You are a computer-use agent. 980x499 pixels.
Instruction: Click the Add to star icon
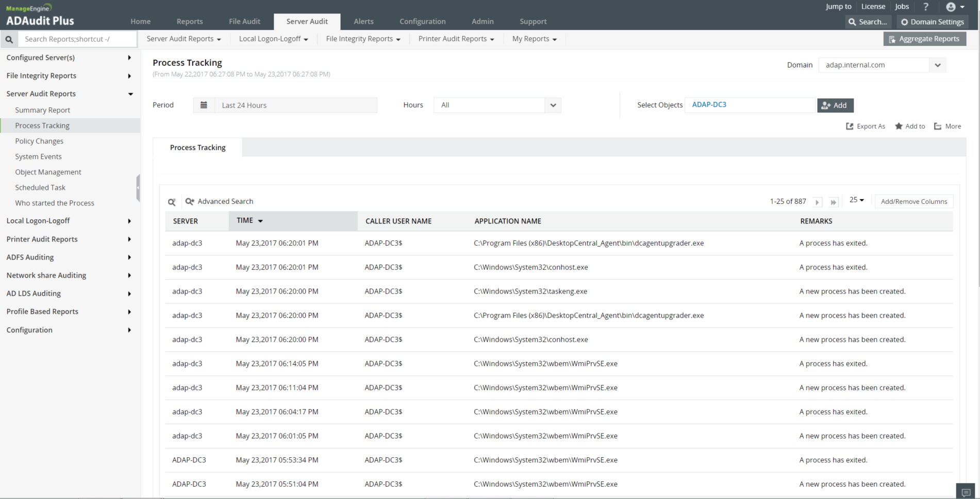[899, 126]
